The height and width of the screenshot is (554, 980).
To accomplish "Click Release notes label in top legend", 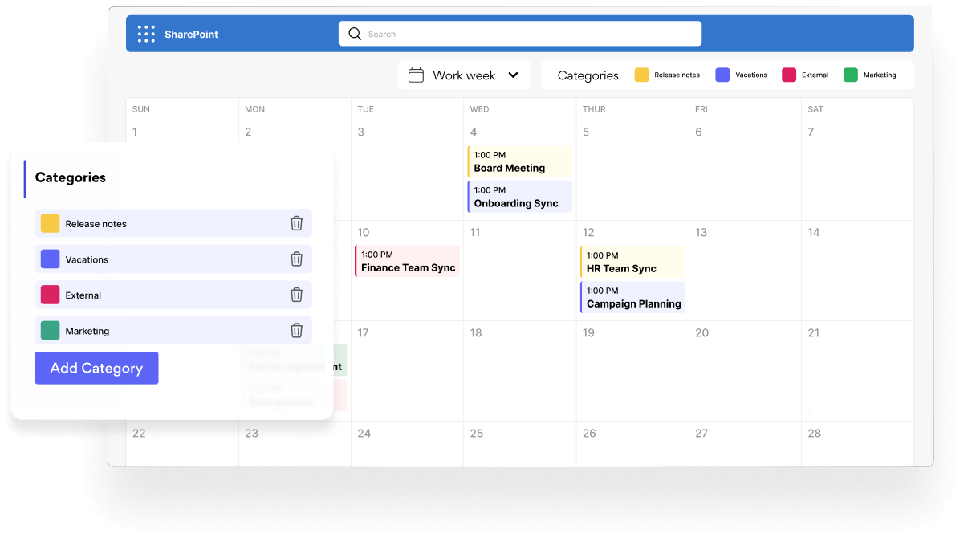I will [677, 75].
